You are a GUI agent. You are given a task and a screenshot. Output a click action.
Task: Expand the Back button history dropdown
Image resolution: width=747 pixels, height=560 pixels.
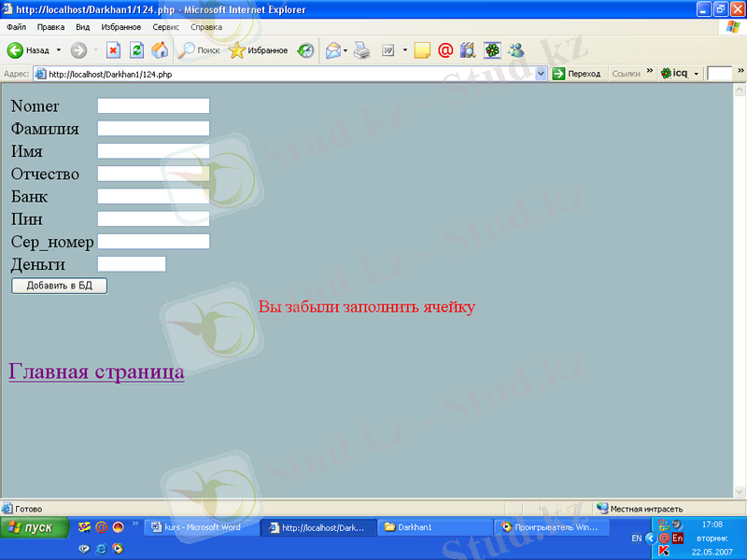point(59,50)
